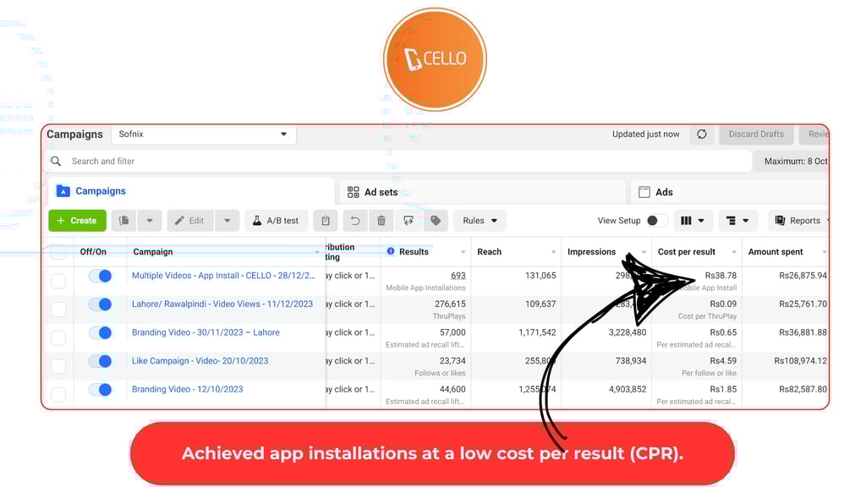Image resolution: width=866 pixels, height=504 pixels.
Task: Open Like Campaign Video 20/10/2023 link
Action: coord(200,360)
